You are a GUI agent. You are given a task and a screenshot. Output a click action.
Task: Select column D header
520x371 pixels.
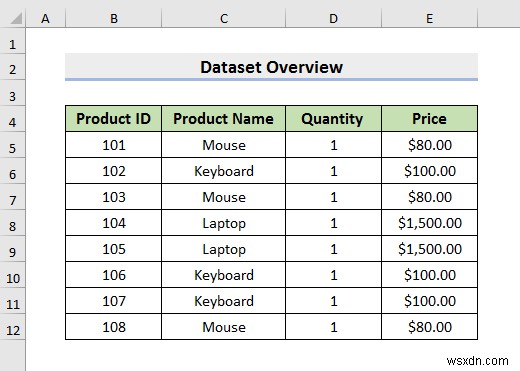[x=333, y=18]
